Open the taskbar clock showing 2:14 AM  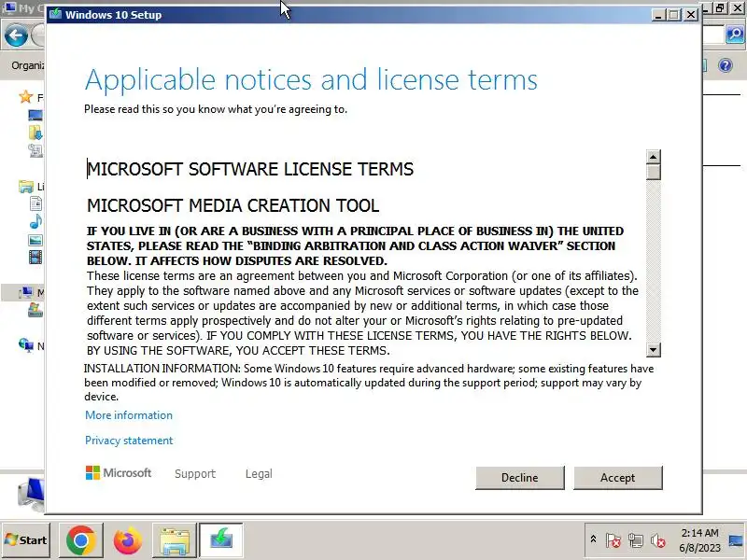[699, 540]
